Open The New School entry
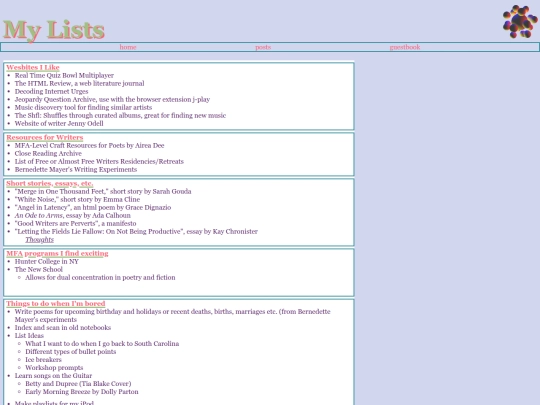Screen dimensions: 540x405 (39, 269)
